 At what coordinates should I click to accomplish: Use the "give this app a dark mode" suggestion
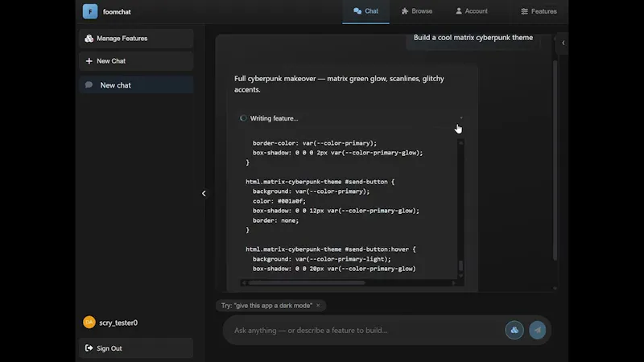click(x=266, y=306)
